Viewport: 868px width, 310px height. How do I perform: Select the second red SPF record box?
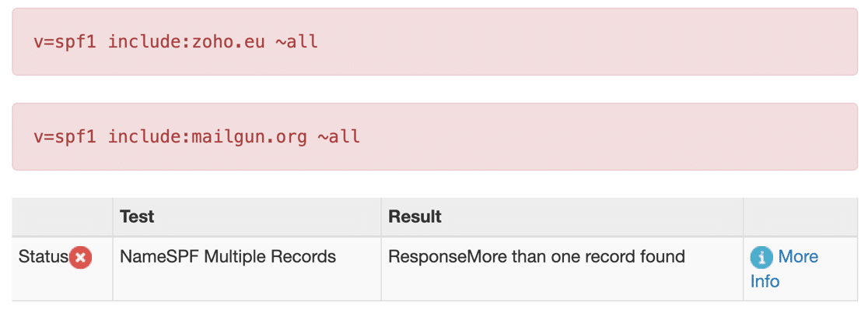435,136
